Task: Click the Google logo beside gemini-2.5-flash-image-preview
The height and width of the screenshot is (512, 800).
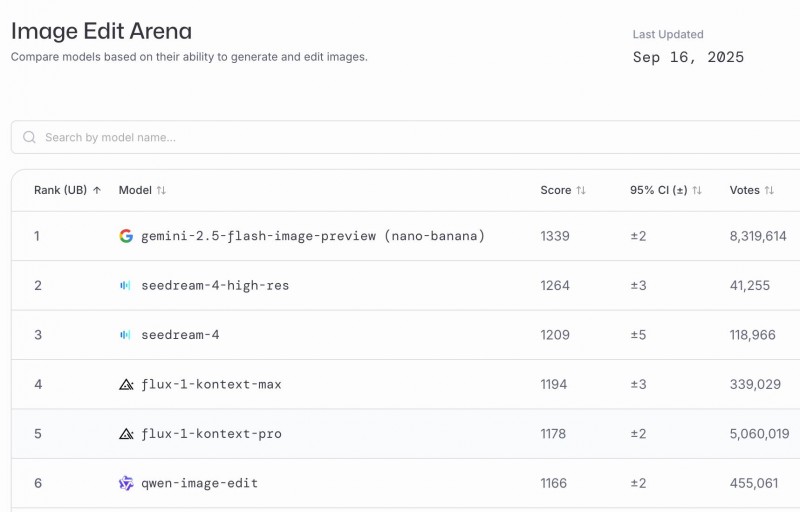Action: point(126,236)
